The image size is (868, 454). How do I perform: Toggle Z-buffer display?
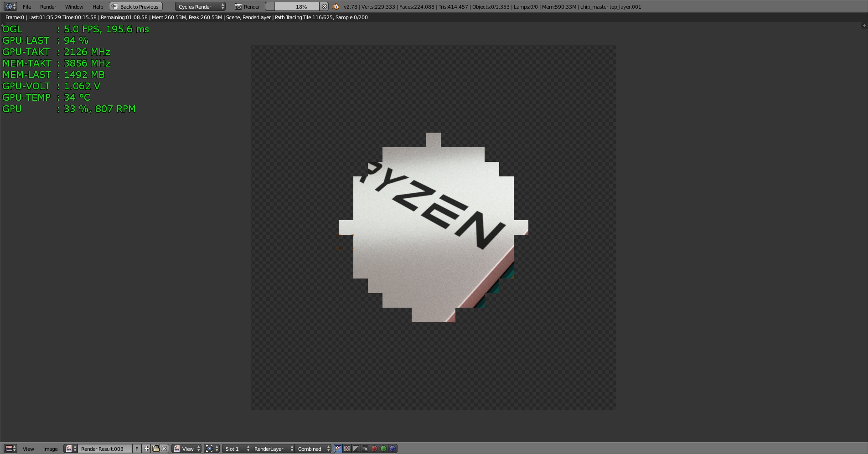(x=365, y=449)
